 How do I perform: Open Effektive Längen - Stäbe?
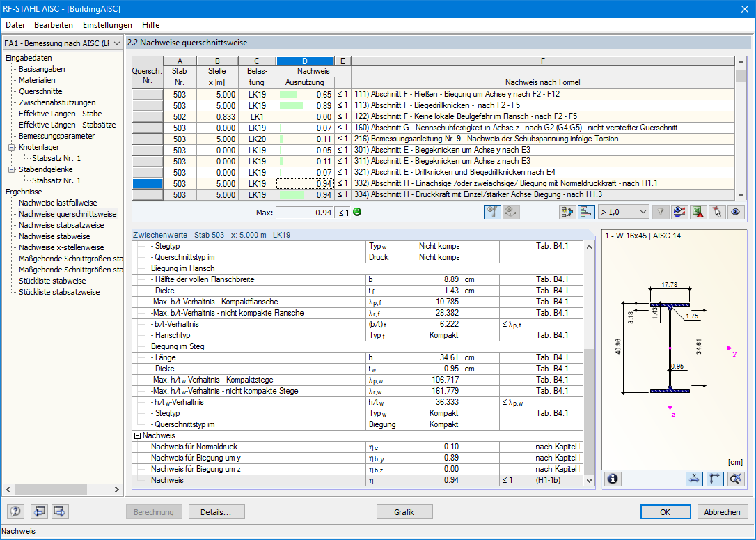[61, 114]
